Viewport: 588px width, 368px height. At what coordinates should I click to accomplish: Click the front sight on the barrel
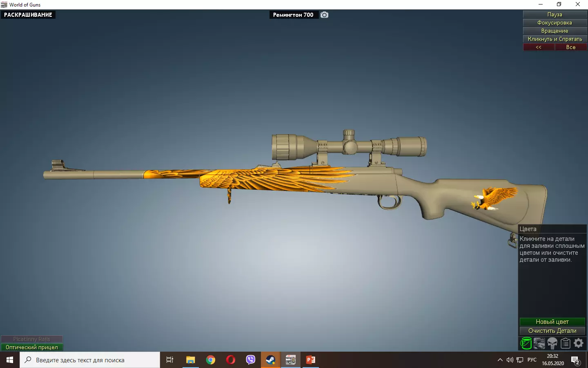point(59,166)
